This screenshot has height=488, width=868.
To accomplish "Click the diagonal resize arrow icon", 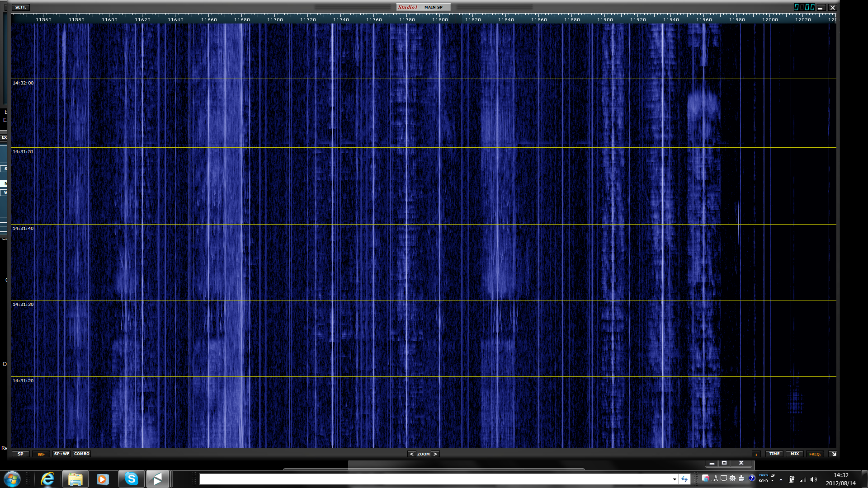I will pyautogui.click(x=834, y=454).
